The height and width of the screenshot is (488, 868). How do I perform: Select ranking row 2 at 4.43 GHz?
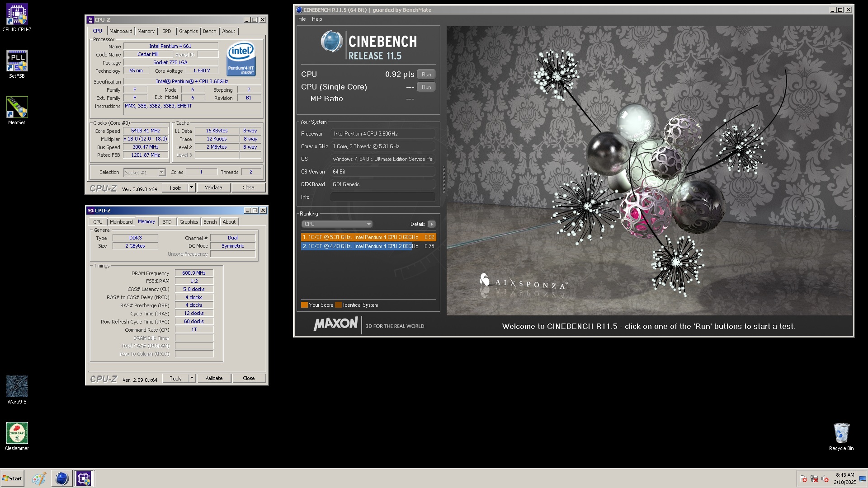(368, 246)
